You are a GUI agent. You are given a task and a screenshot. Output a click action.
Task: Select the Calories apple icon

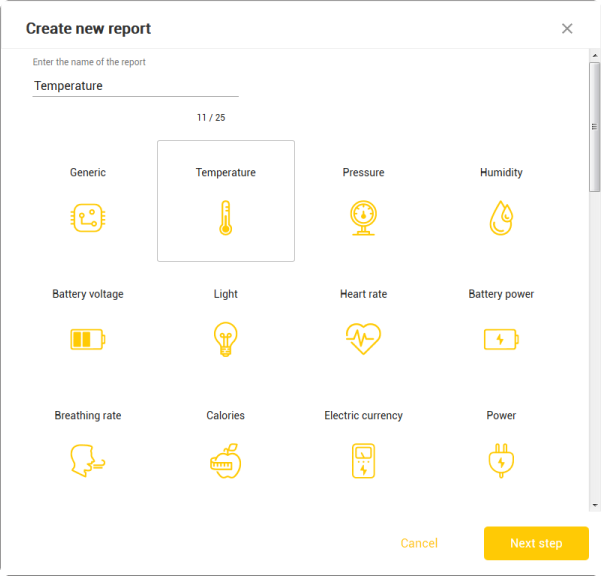(x=226, y=461)
